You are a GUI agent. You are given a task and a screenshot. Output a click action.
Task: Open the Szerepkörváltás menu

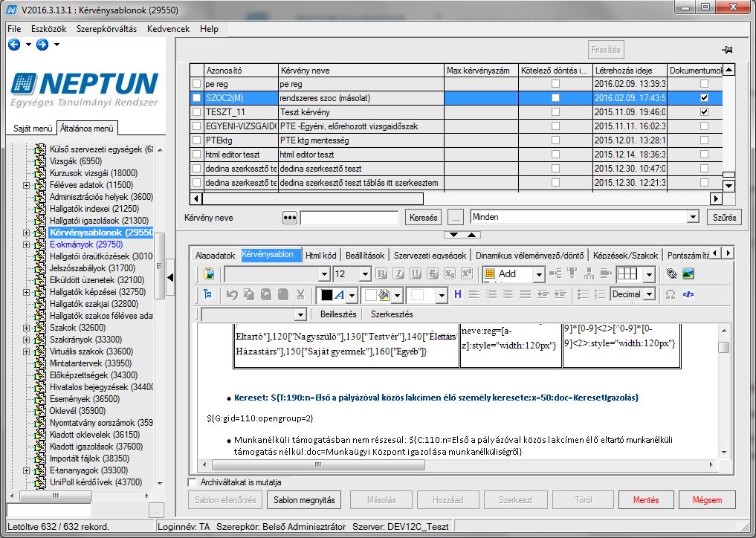(x=106, y=29)
